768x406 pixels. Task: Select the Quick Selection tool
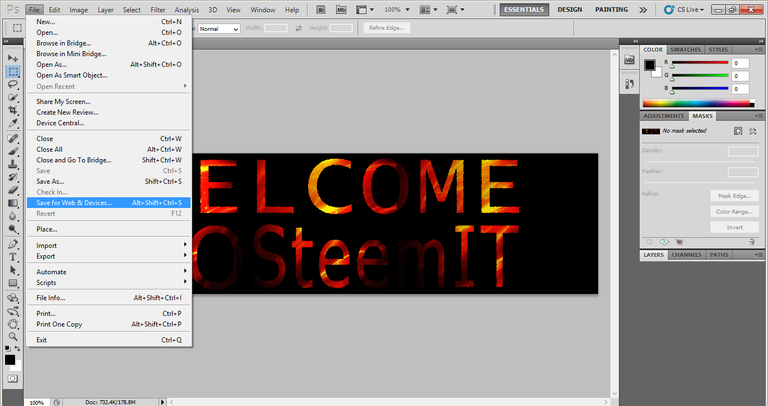pyautogui.click(x=13, y=97)
